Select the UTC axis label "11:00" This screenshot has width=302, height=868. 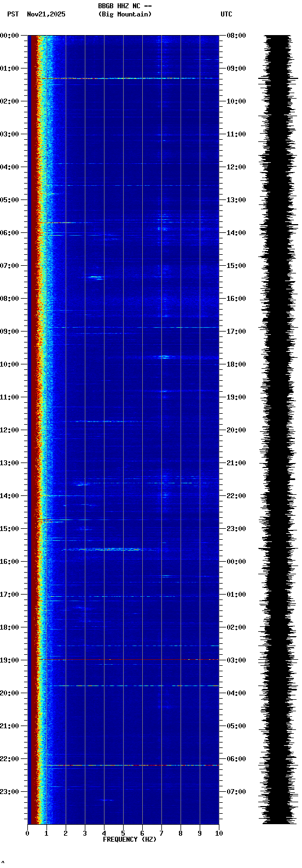pyautogui.click(x=236, y=134)
